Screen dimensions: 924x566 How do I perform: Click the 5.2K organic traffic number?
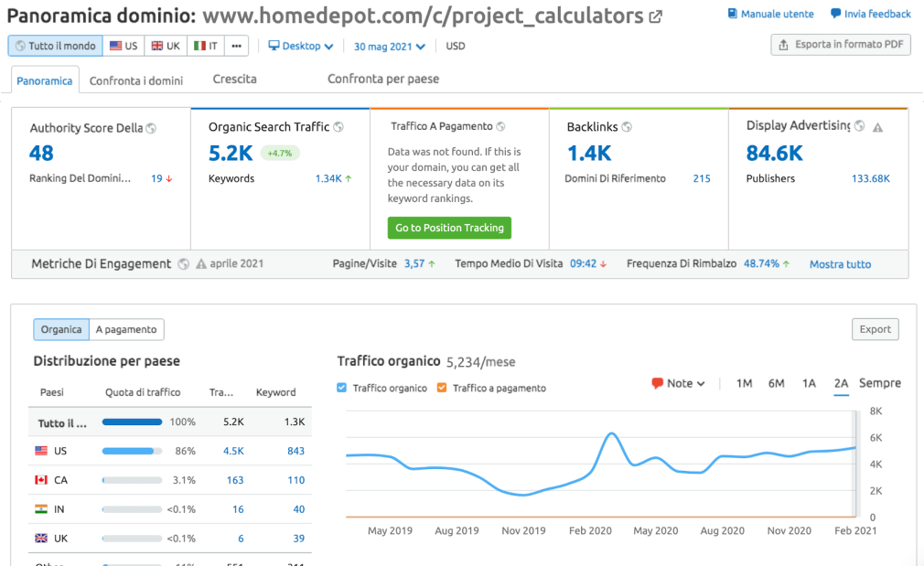pyautogui.click(x=231, y=153)
